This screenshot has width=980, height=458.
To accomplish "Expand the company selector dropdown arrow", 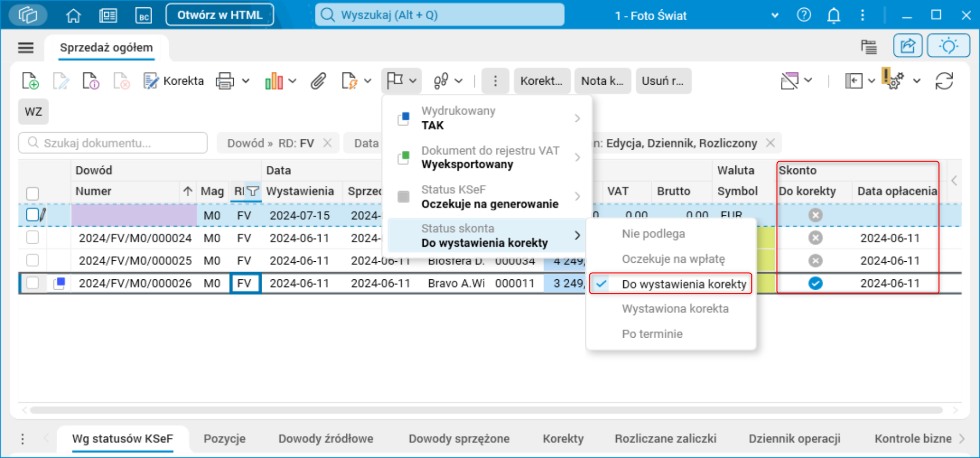I will pos(775,15).
